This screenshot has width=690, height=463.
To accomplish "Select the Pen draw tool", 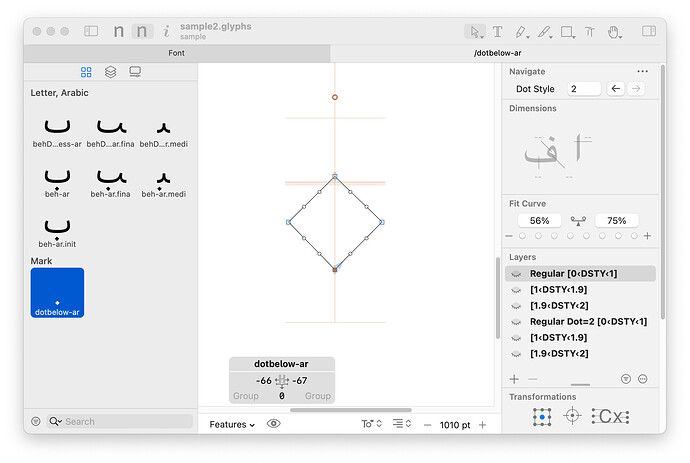I will tap(521, 32).
